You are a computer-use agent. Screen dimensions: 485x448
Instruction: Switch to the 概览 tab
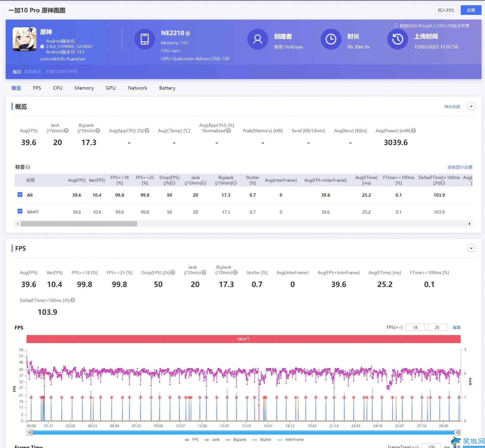pos(16,88)
